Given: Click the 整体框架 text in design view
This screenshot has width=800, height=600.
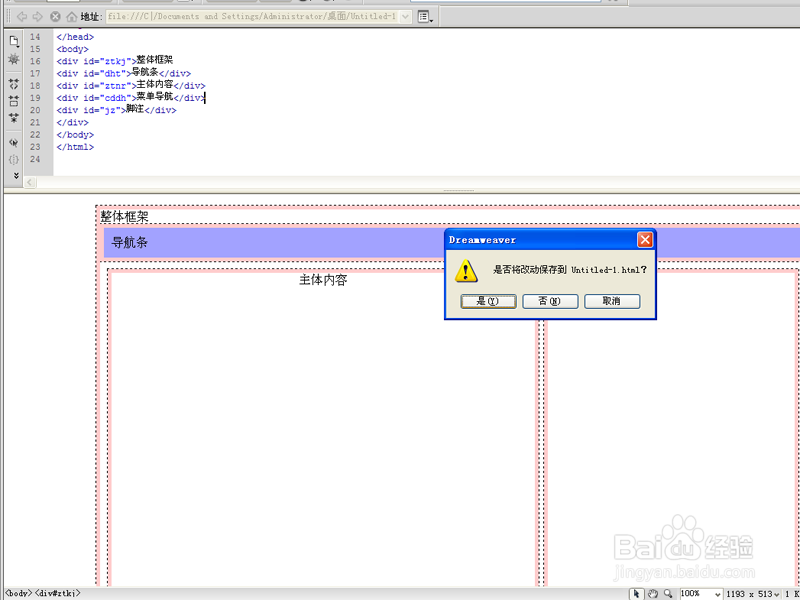Looking at the screenshot, I should coord(124,217).
